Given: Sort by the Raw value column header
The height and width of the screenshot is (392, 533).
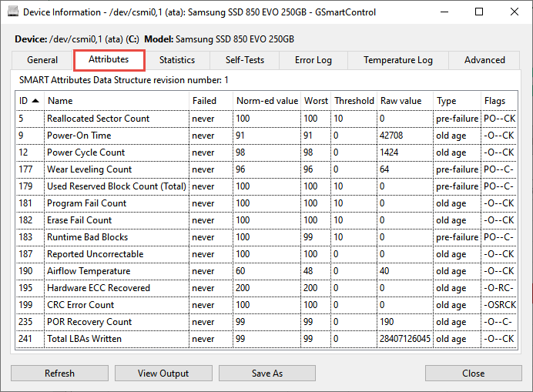Looking at the screenshot, I should [x=405, y=101].
